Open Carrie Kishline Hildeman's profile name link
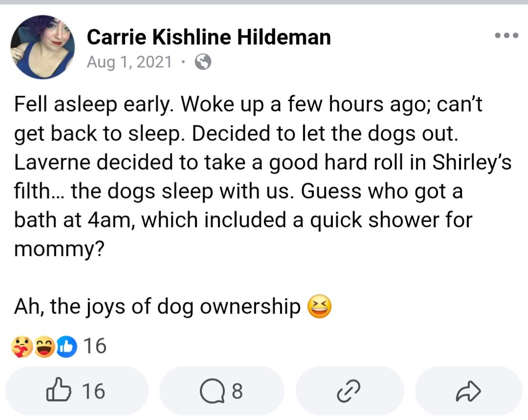Image resolution: width=528 pixels, height=420 pixels. pyautogui.click(x=209, y=37)
